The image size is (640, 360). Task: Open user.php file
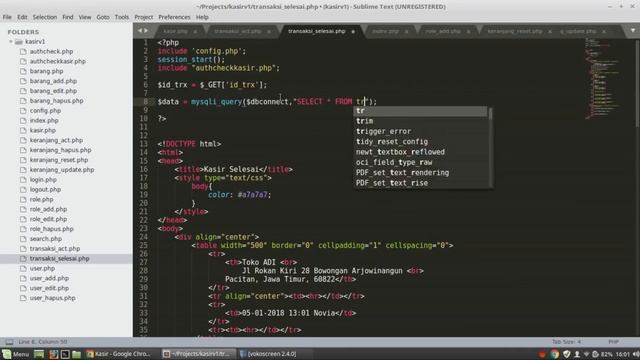[42, 268]
